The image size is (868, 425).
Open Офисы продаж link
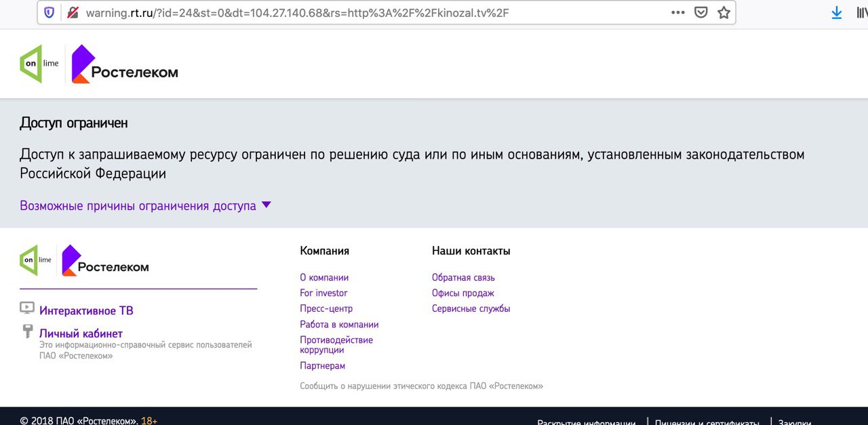[463, 293]
